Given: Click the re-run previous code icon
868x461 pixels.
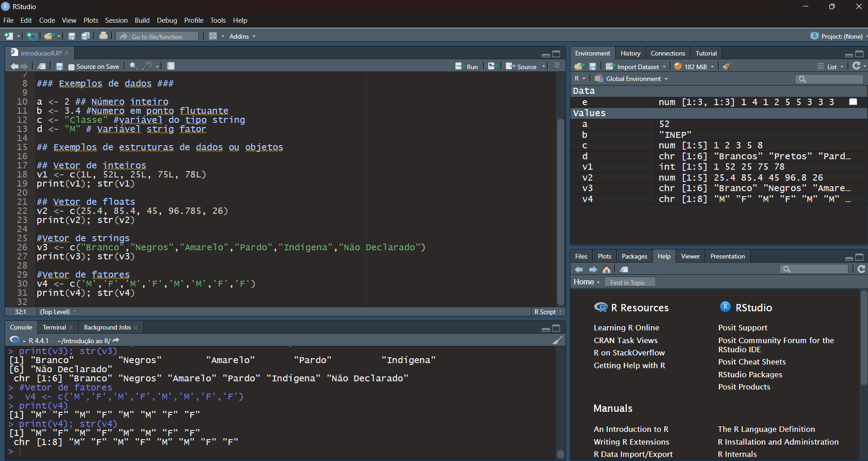Looking at the screenshot, I should 492,66.
